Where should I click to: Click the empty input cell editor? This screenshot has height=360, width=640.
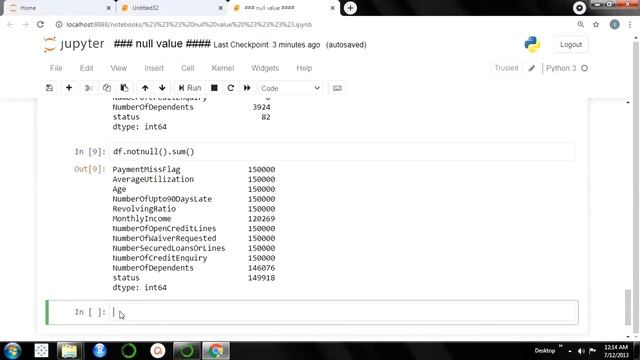point(343,312)
